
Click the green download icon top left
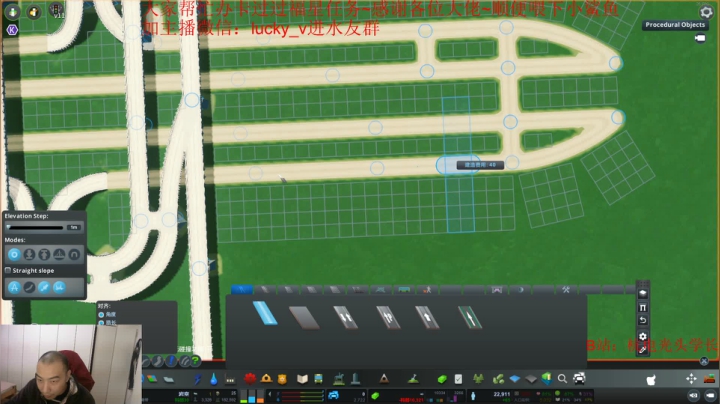[12, 11]
